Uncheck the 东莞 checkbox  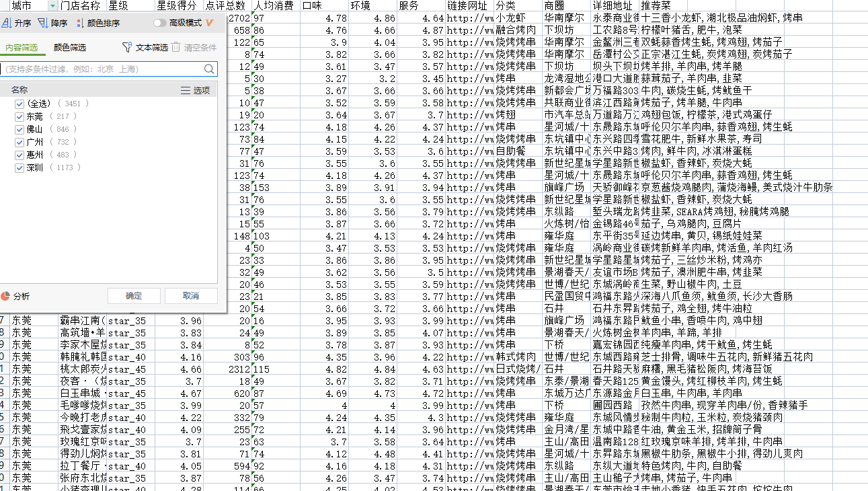click(x=19, y=116)
